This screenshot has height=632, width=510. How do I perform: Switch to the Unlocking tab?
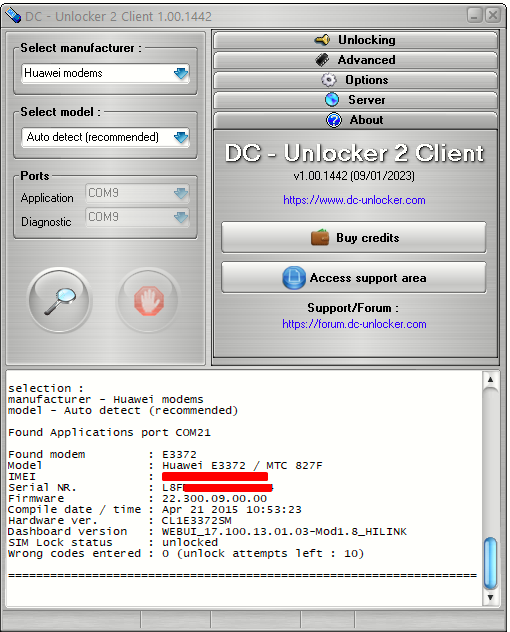356,40
